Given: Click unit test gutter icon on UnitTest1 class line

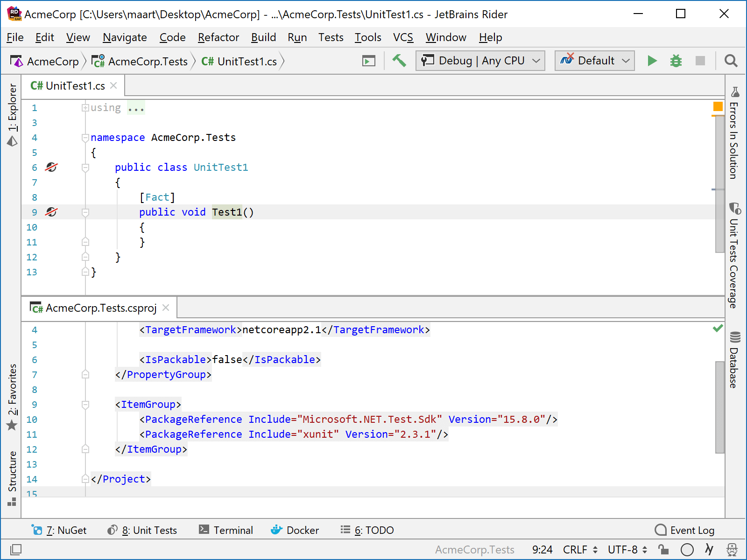Looking at the screenshot, I should (51, 167).
